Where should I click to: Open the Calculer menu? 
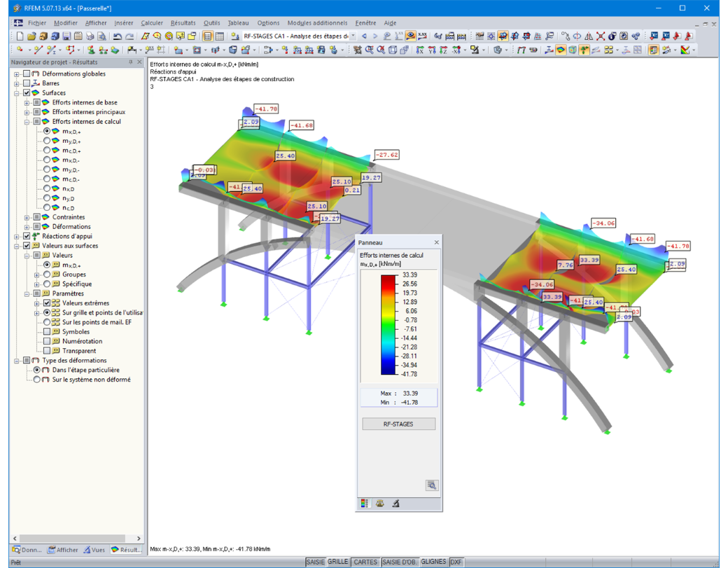coord(152,22)
